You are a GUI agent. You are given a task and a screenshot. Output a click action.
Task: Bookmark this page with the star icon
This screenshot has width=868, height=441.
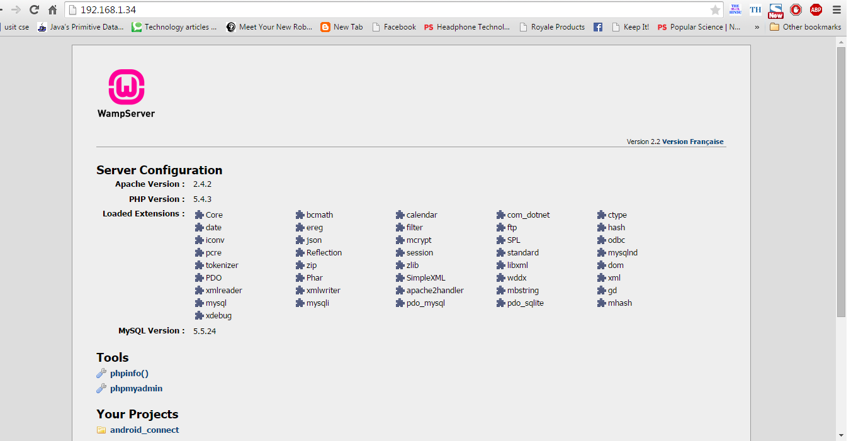pos(715,10)
